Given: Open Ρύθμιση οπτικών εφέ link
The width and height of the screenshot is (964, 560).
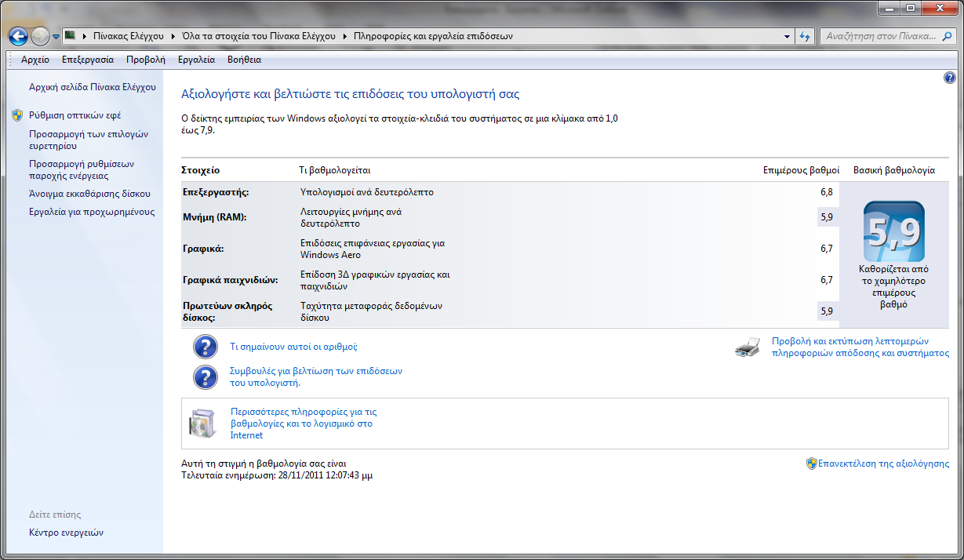Looking at the screenshot, I should pos(75,115).
